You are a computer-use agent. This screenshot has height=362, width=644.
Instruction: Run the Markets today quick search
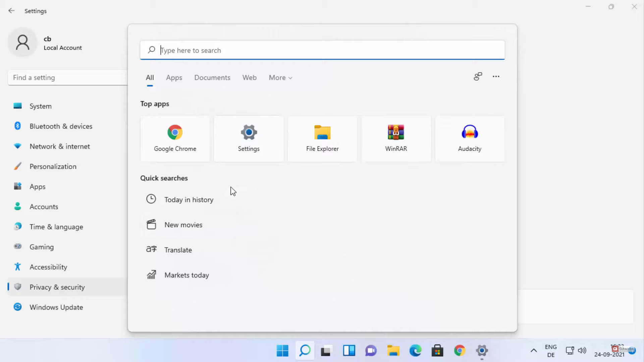pyautogui.click(x=186, y=275)
